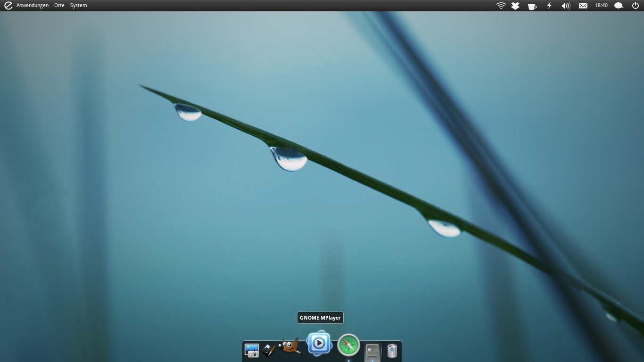
Task: Open the chat speech bubble indicator
Action: 619,6
